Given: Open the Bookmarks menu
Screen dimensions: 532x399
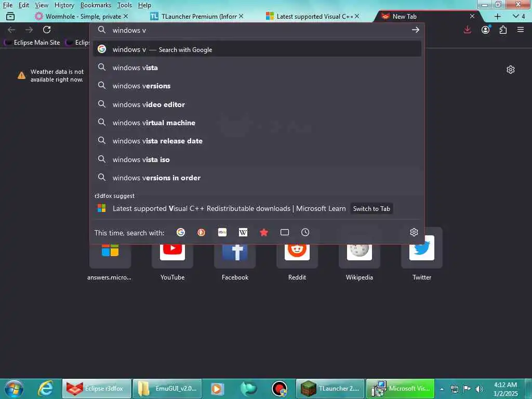Looking at the screenshot, I should (96, 5).
